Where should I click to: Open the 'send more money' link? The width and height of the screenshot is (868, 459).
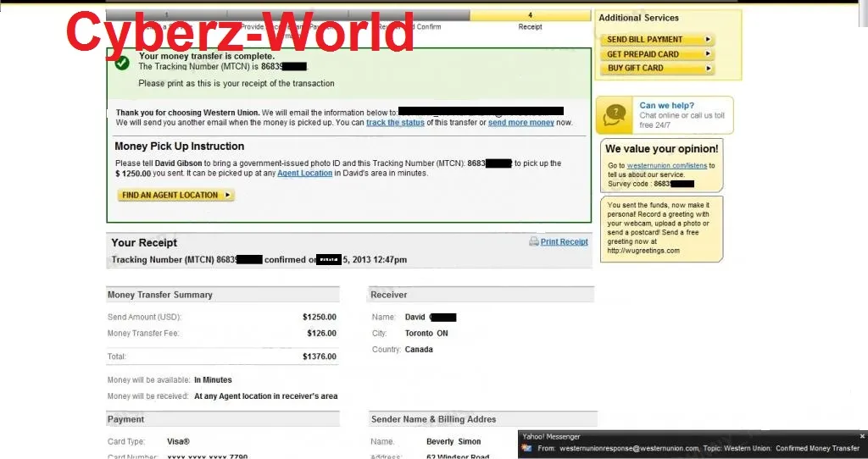[x=521, y=123]
